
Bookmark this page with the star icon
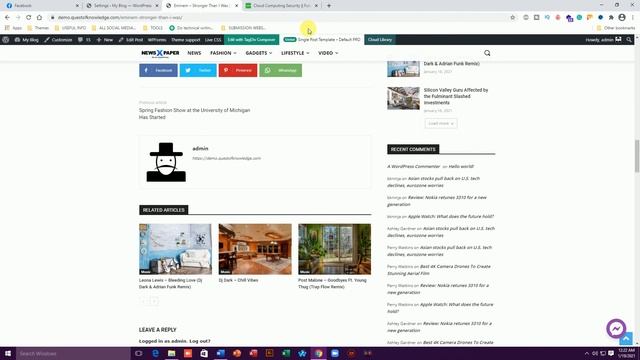[x=513, y=18]
